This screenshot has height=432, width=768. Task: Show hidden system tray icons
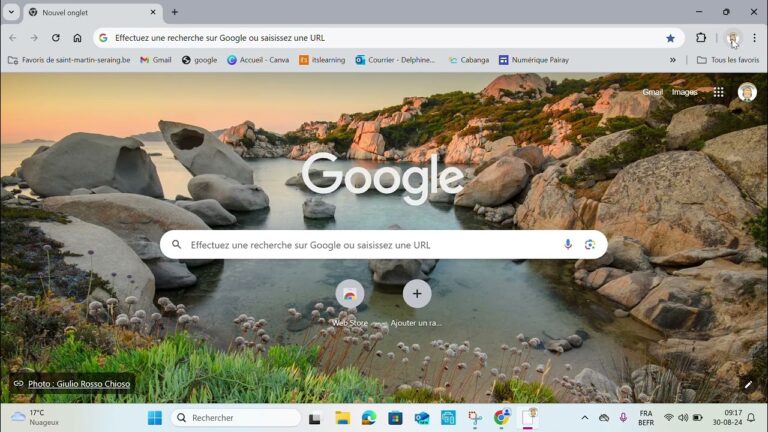point(585,418)
